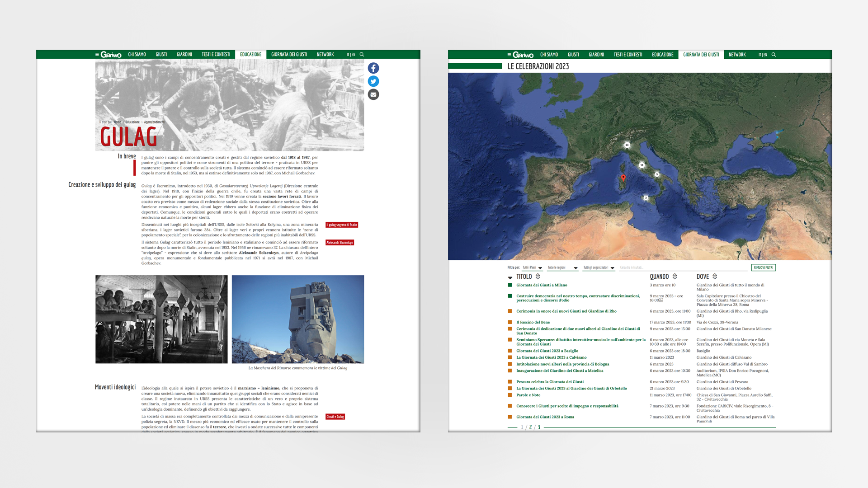Share the page on Twitter
This screenshot has height=488, width=868.
373,81
